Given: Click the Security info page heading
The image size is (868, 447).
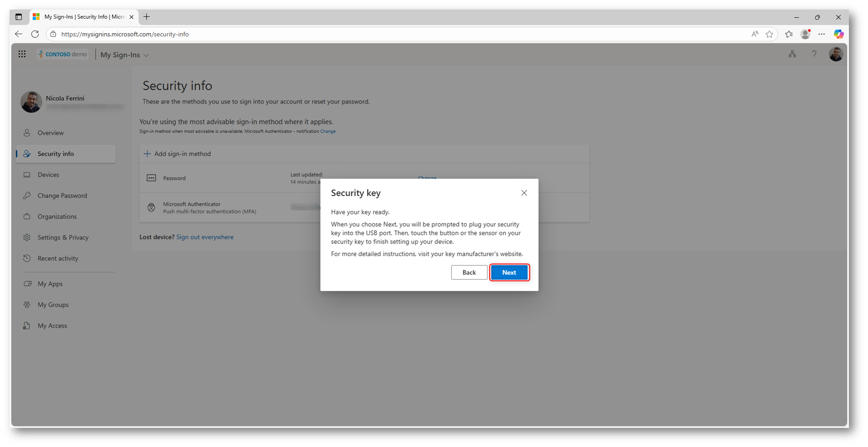Looking at the screenshot, I should [x=177, y=86].
